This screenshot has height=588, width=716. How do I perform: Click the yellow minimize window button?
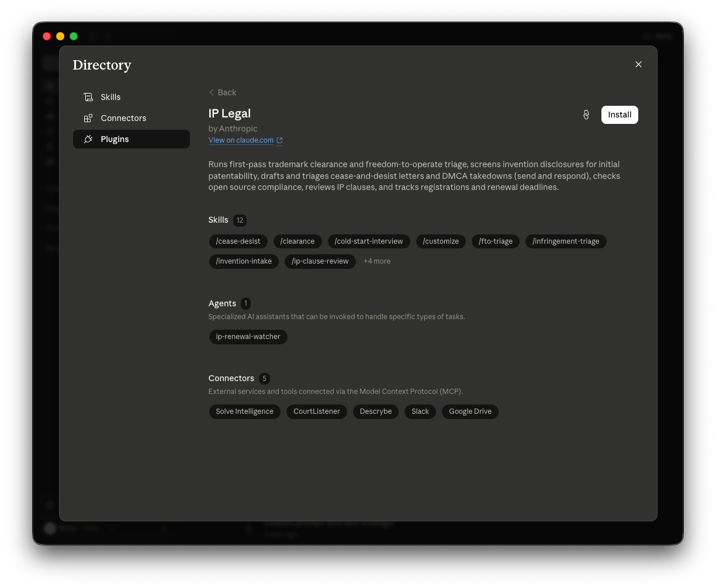(60, 36)
